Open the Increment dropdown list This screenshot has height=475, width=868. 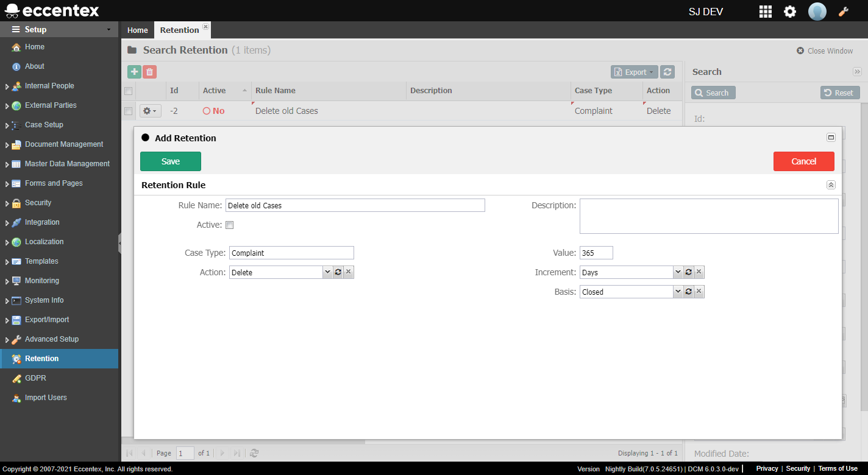[678, 272]
